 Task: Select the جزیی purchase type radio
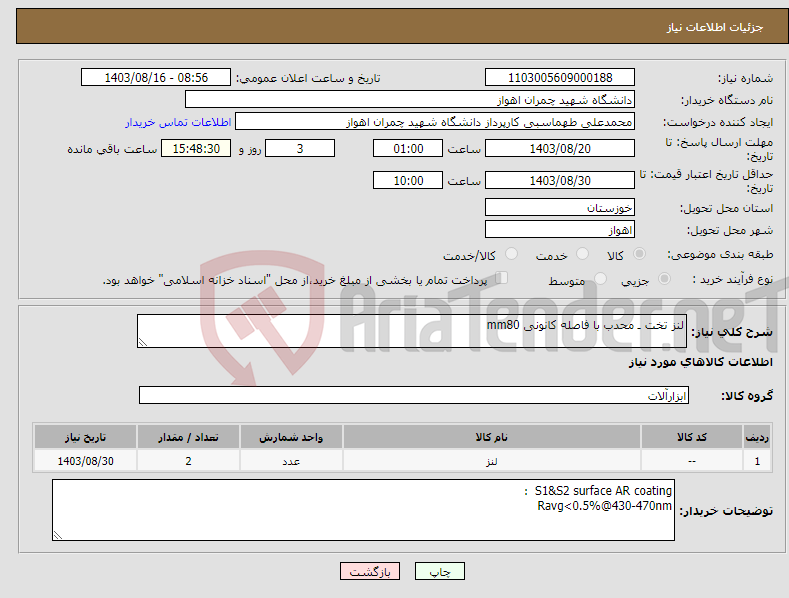coord(664,279)
